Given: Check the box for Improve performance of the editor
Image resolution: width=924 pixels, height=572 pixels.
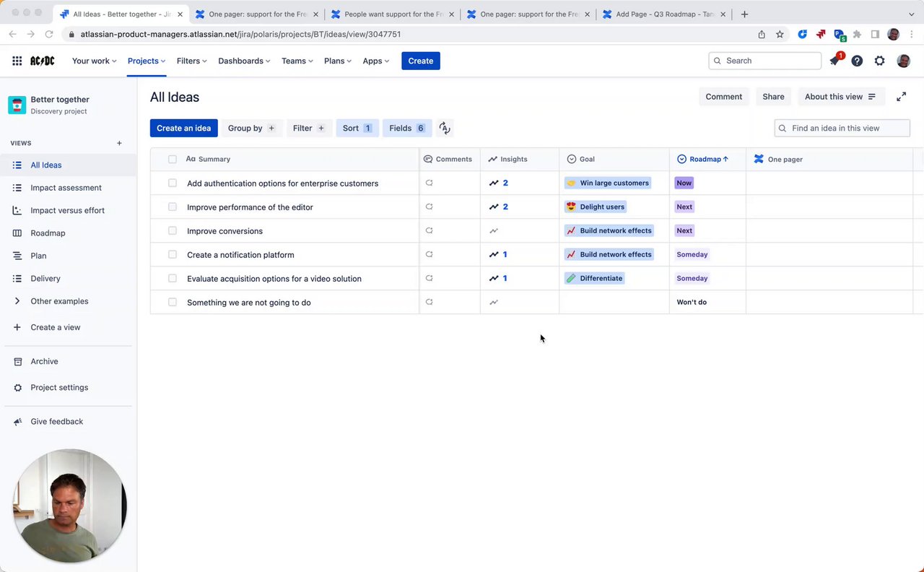Looking at the screenshot, I should click(x=173, y=207).
